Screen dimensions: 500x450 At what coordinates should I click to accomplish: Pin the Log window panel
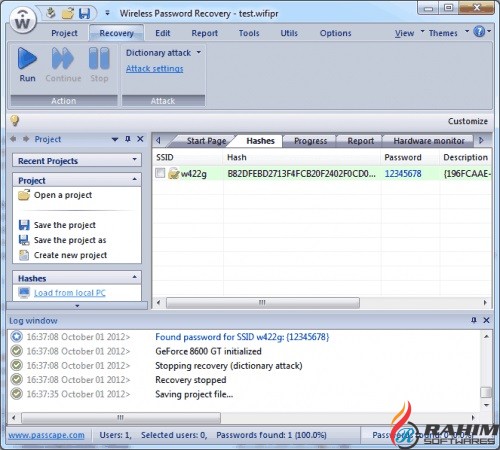474,320
